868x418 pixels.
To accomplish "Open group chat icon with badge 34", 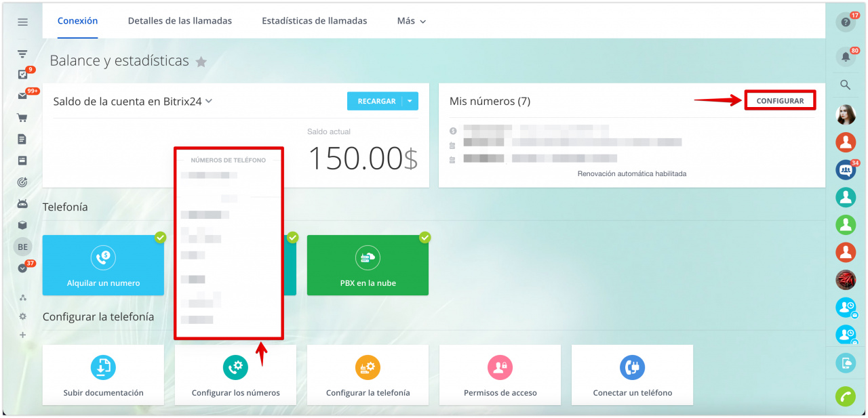I will pyautogui.click(x=846, y=169).
